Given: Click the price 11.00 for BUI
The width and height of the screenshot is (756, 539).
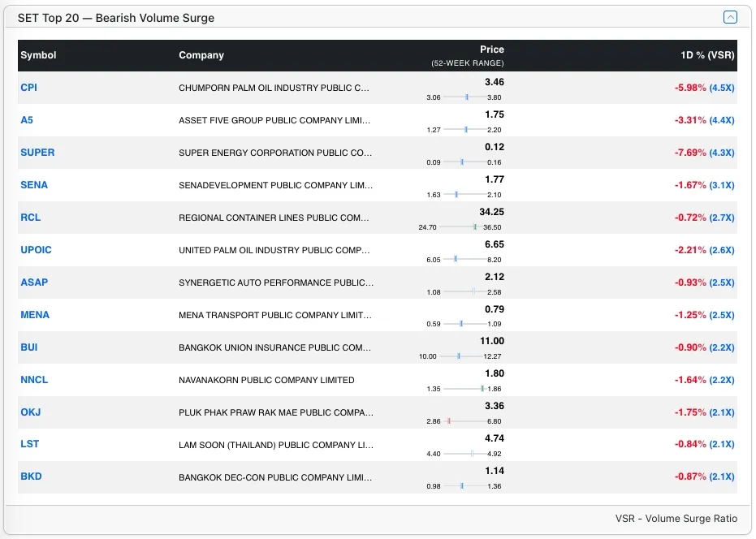Looking at the screenshot, I should point(492,341).
